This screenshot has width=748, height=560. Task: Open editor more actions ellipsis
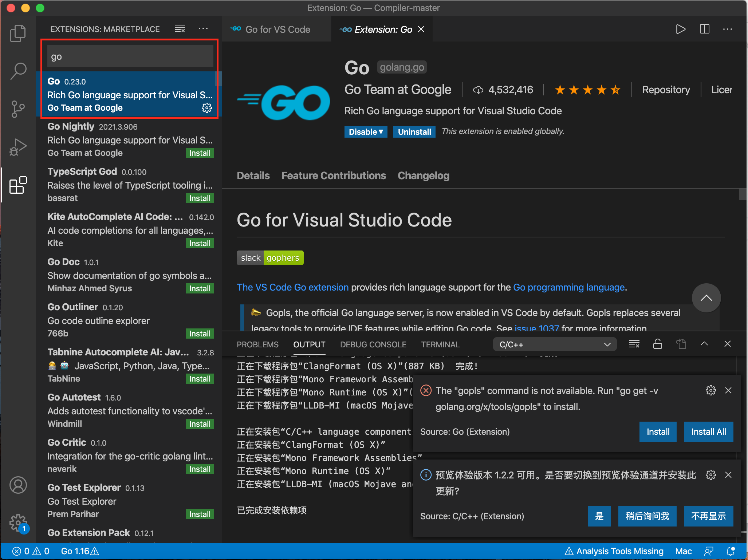tap(728, 29)
